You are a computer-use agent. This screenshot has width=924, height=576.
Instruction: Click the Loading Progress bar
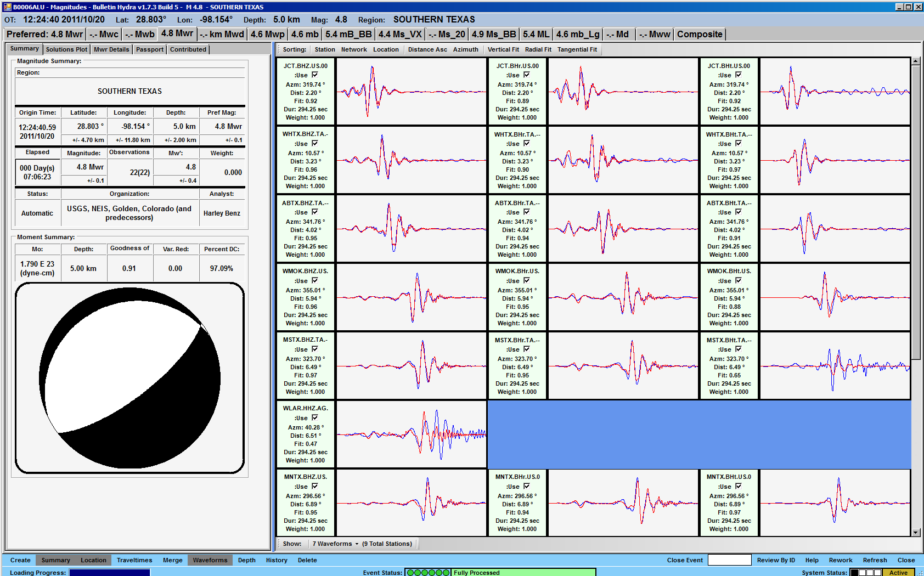click(x=110, y=572)
